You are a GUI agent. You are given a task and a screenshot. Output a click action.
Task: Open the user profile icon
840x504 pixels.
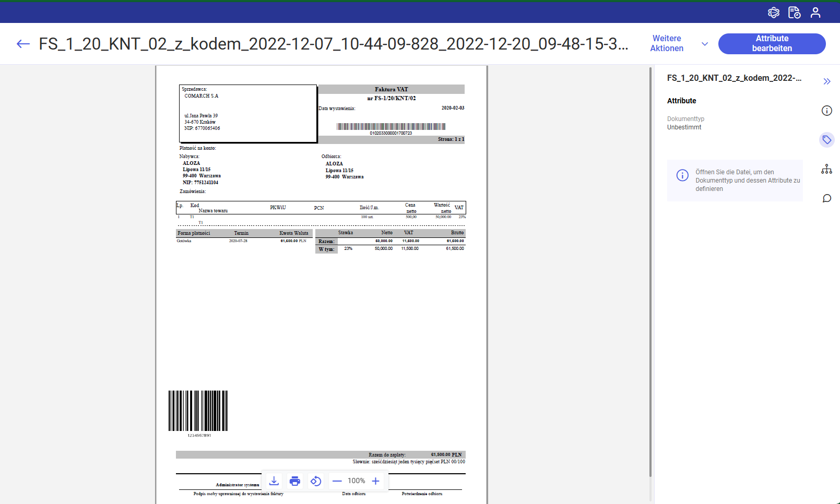(x=815, y=13)
